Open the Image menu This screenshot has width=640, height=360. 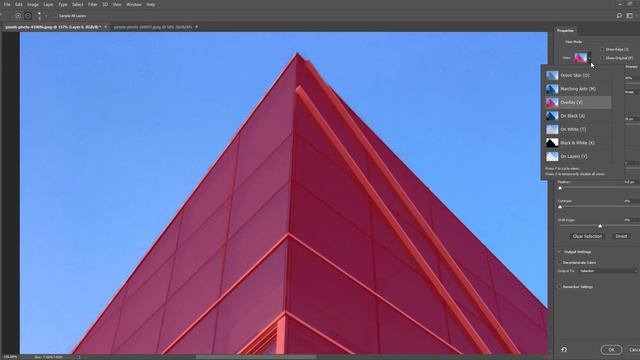33,4
